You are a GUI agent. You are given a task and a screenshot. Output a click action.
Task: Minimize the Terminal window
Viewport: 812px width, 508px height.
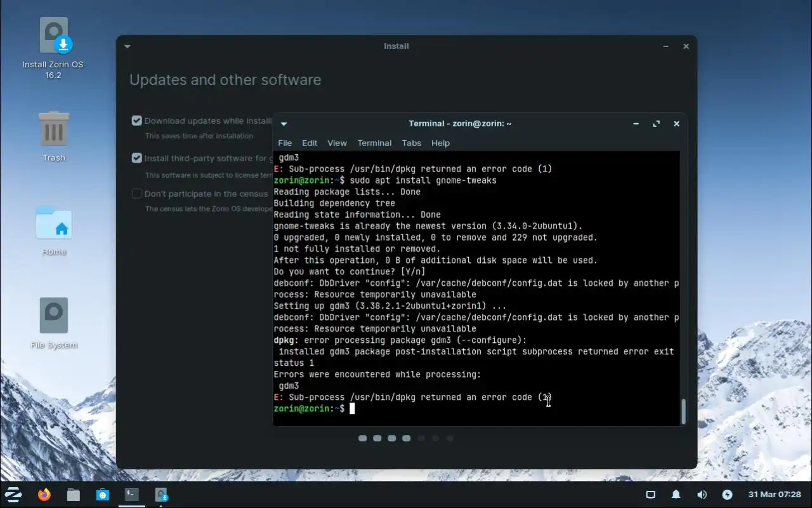(x=636, y=124)
